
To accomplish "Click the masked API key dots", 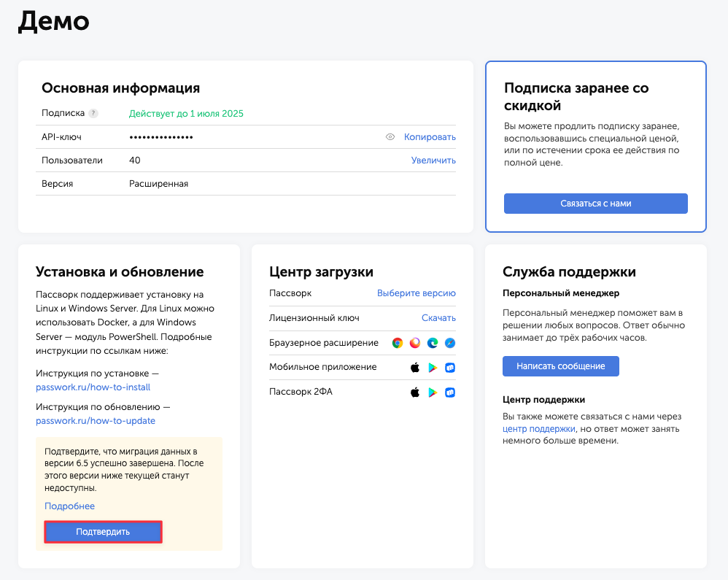I will point(161,137).
